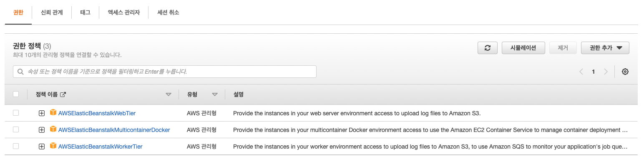This screenshot has width=644, height=159.
Task: Switch to the 태그 tab
Action: coord(85,12)
